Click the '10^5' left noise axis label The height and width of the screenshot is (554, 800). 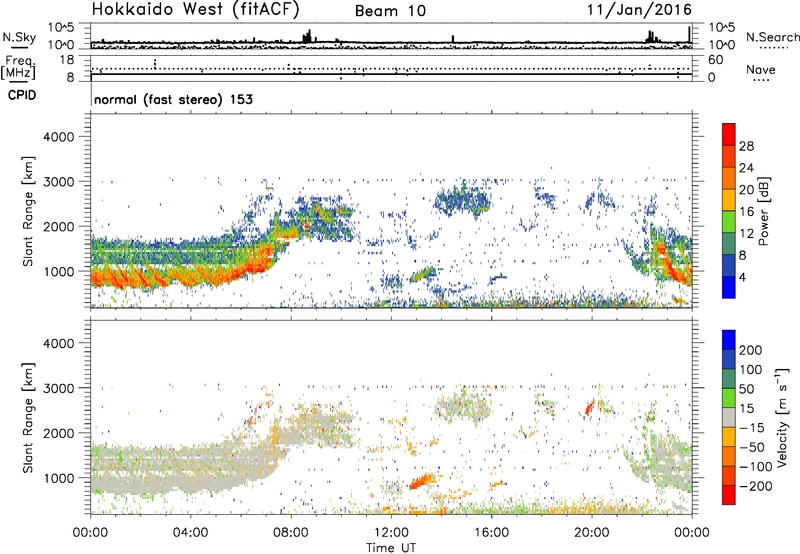tap(61, 28)
